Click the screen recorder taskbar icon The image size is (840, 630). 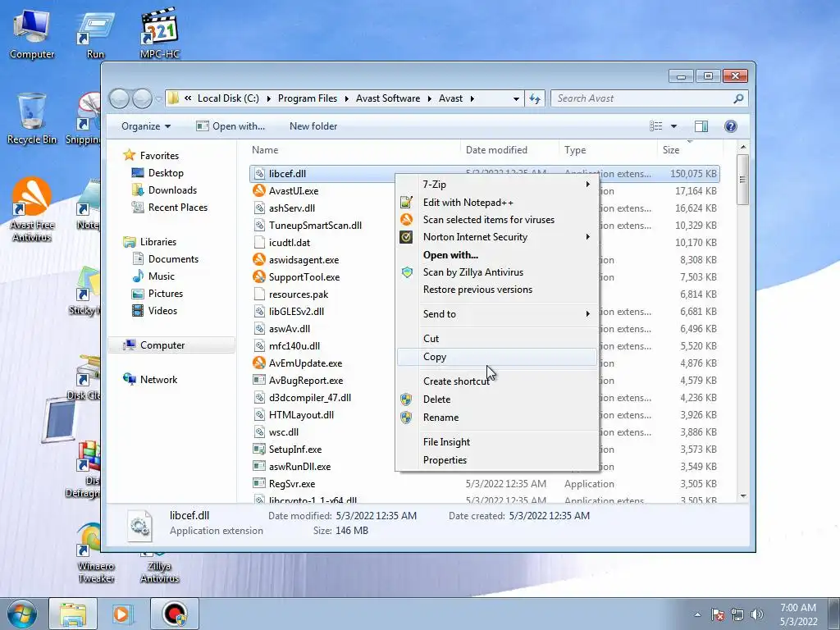click(175, 614)
